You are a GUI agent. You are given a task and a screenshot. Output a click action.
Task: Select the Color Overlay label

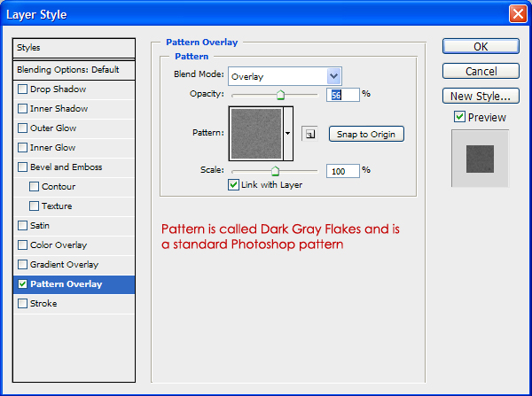tap(59, 245)
